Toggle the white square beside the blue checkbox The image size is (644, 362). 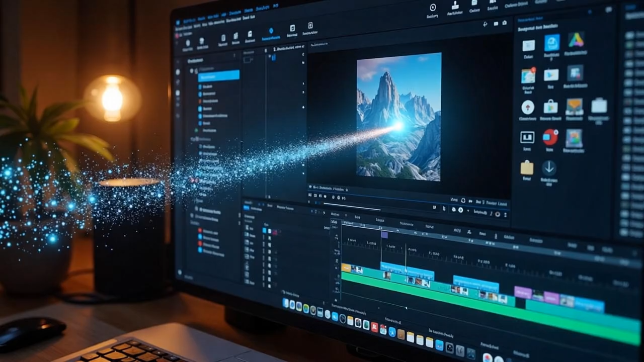pyautogui.click(x=270, y=231)
